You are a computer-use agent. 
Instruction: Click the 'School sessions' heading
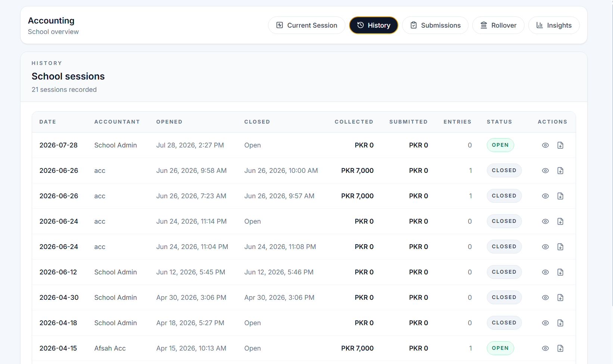click(68, 76)
